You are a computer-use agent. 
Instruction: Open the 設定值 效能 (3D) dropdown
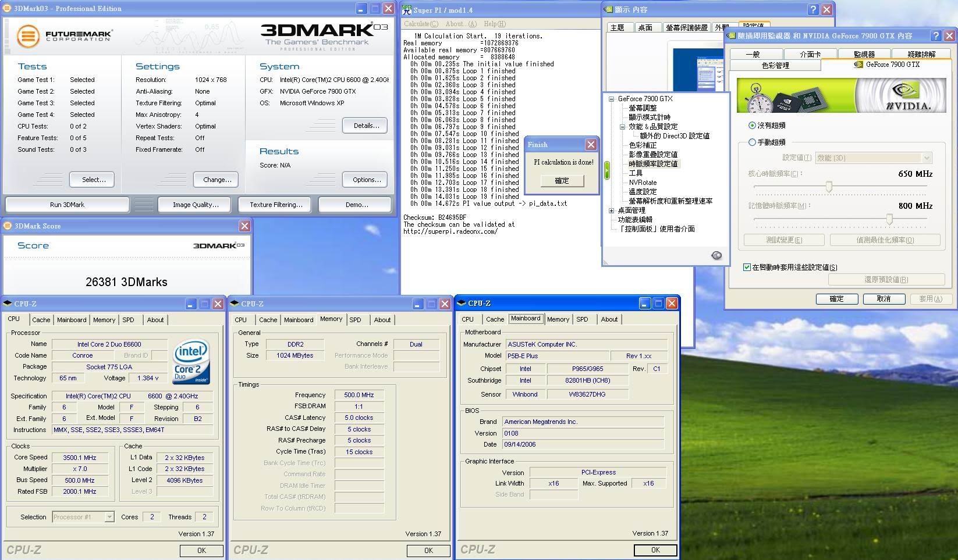coord(927,158)
